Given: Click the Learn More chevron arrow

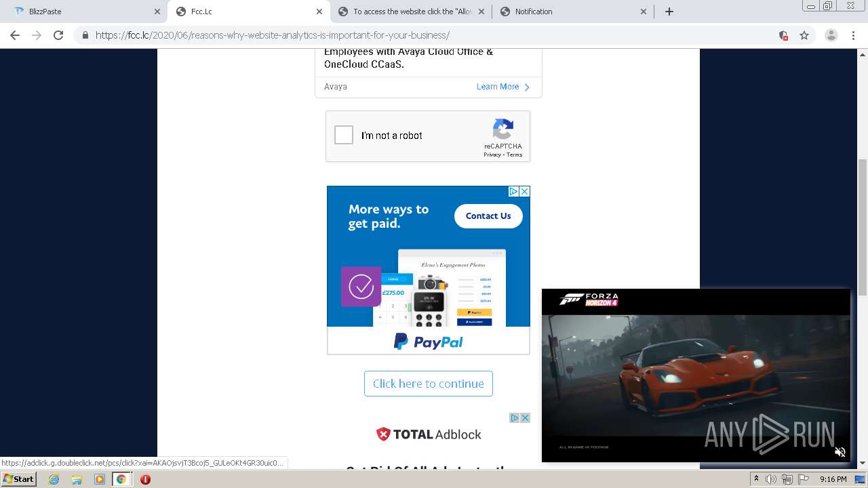Looking at the screenshot, I should point(527,87).
